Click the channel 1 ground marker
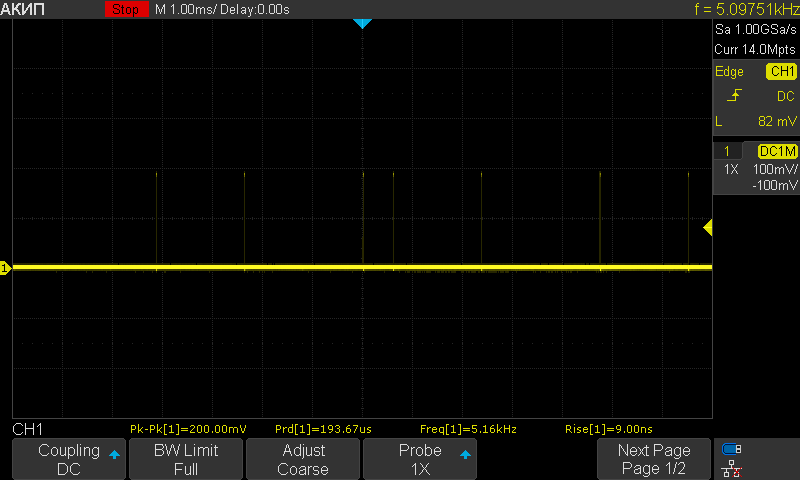The height and width of the screenshot is (480, 800). tap(5, 268)
